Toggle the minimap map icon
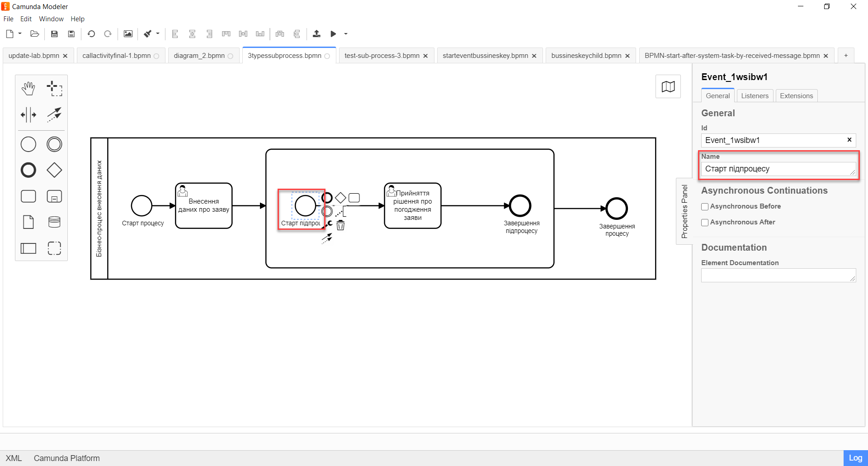 point(668,86)
